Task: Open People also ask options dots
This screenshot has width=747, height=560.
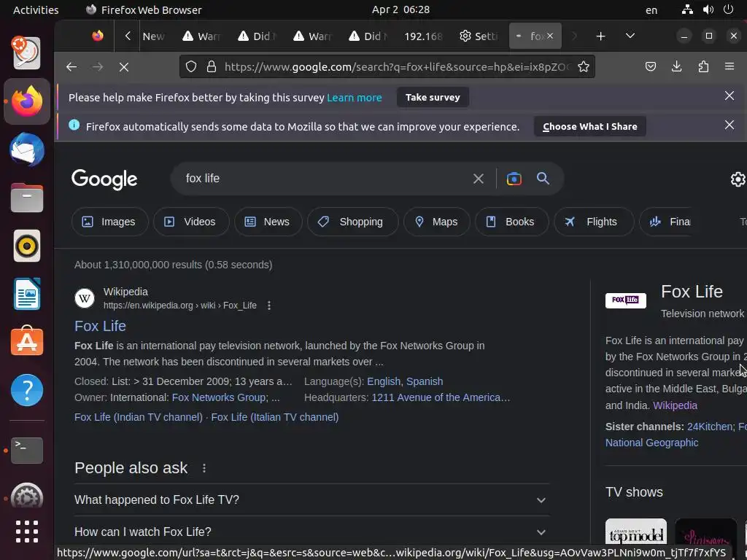Action: (204, 468)
